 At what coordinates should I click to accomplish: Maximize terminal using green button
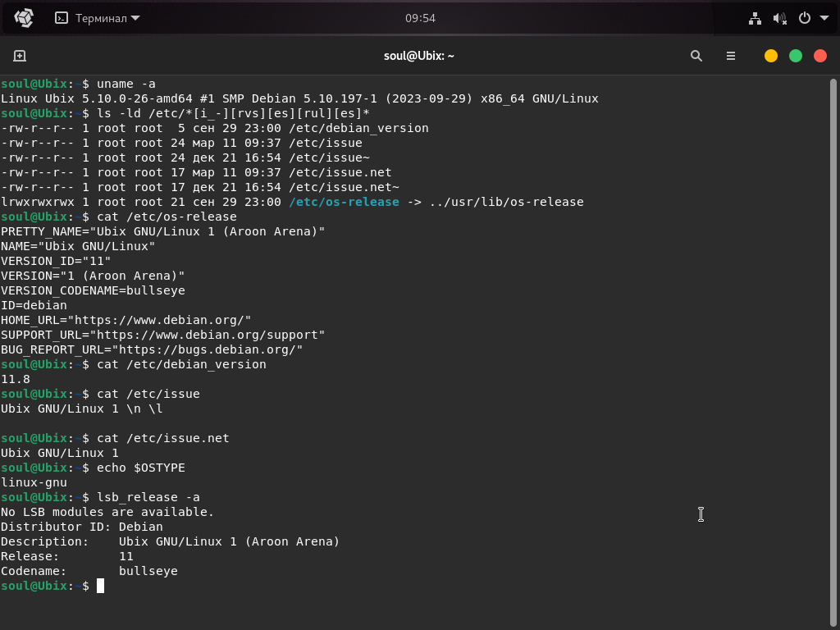796,56
